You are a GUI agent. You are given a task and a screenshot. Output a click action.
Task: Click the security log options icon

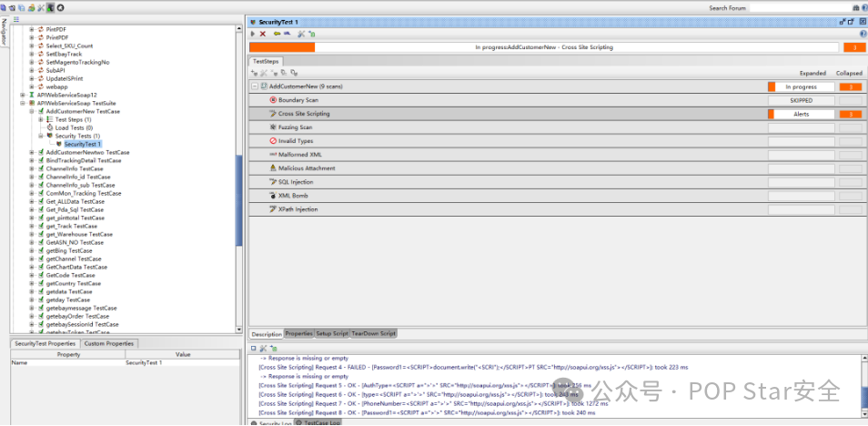pyautogui.click(x=263, y=349)
